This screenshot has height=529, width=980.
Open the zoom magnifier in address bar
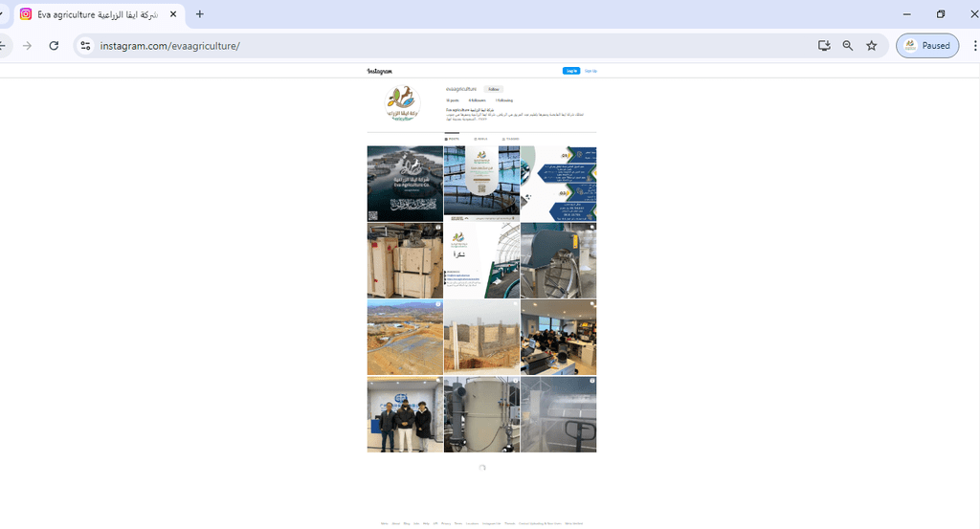click(x=848, y=46)
